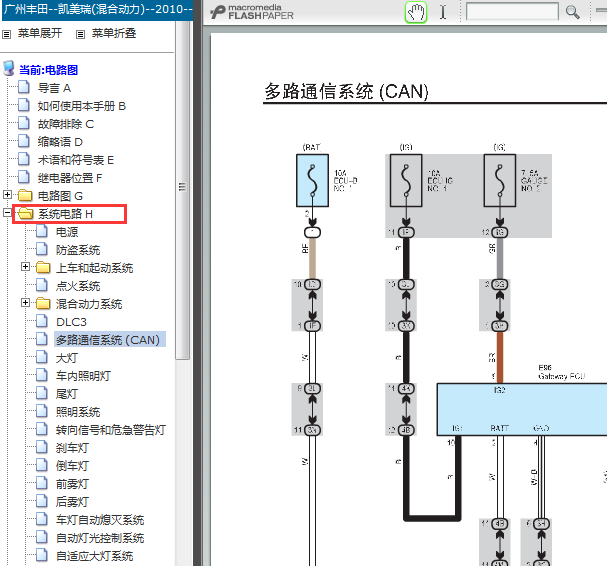
Task: Open the 尾灯 page
Action: point(67,394)
